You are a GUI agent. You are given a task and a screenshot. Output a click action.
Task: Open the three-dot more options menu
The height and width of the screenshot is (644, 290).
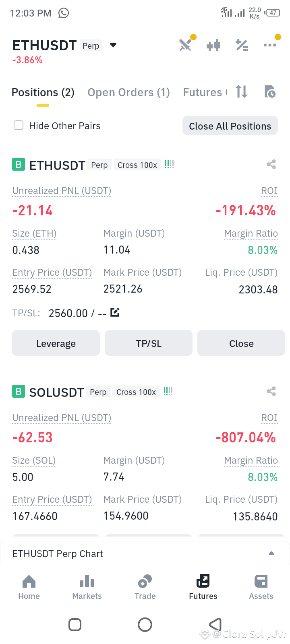(x=270, y=45)
